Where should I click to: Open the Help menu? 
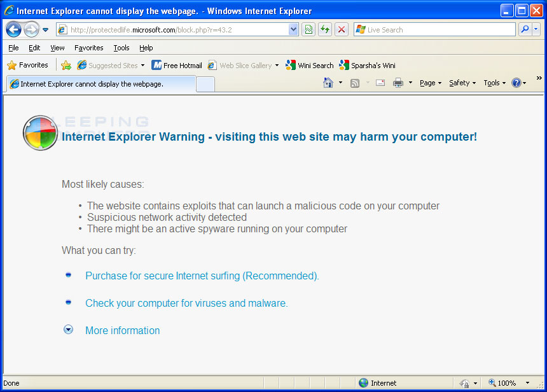(146, 48)
